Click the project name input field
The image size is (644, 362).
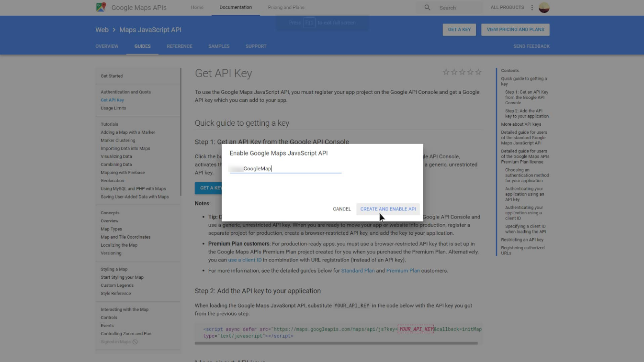(x=285, y=168)
